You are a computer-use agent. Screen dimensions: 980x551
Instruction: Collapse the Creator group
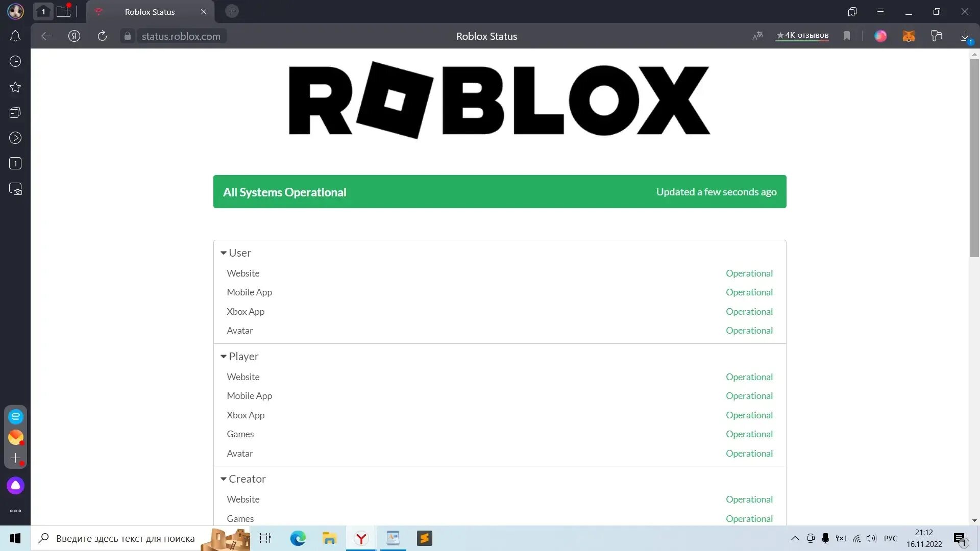[224, 479]
